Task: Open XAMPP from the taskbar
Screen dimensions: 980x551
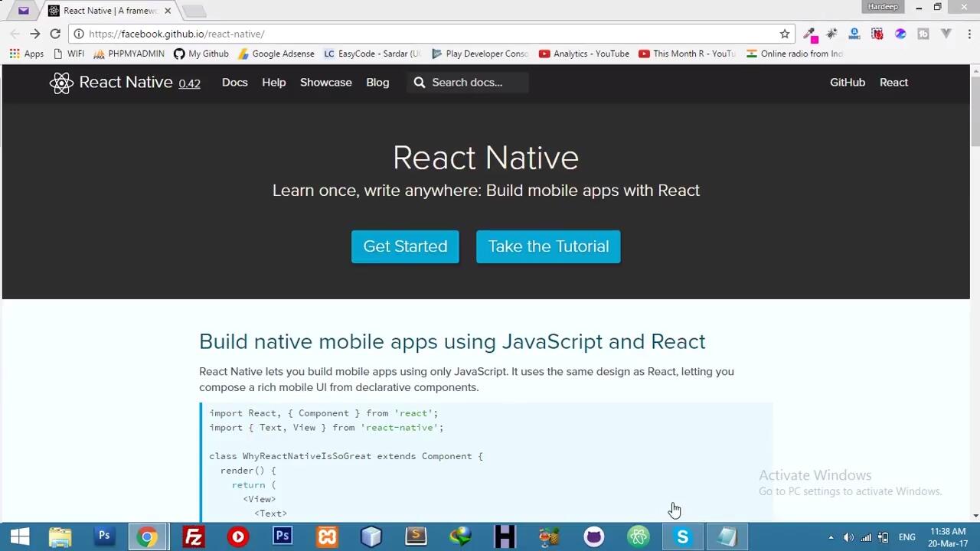Action: (x=327, y=536)
